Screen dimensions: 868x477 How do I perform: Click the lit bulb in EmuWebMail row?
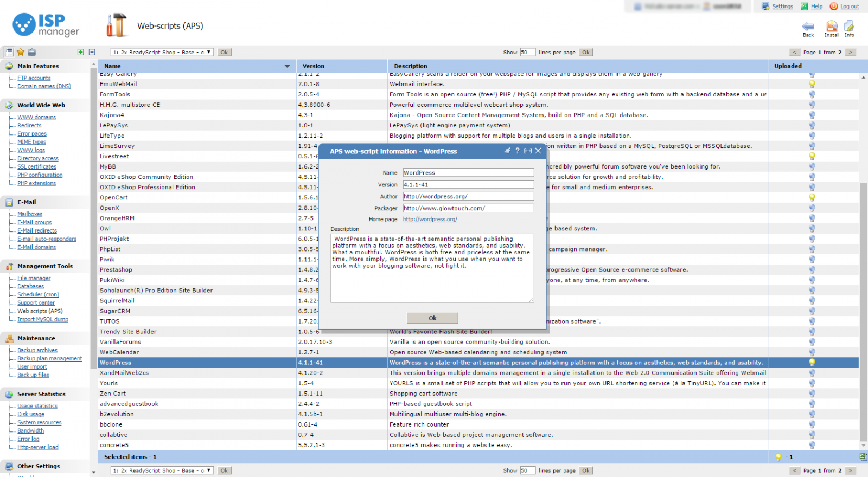click(x=812, y=84)
